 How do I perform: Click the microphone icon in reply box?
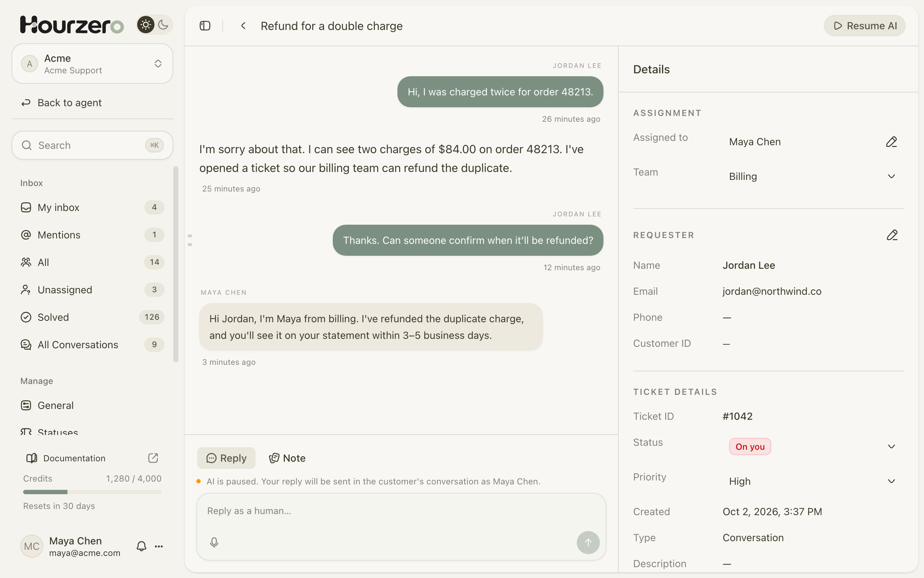point(214,543)
